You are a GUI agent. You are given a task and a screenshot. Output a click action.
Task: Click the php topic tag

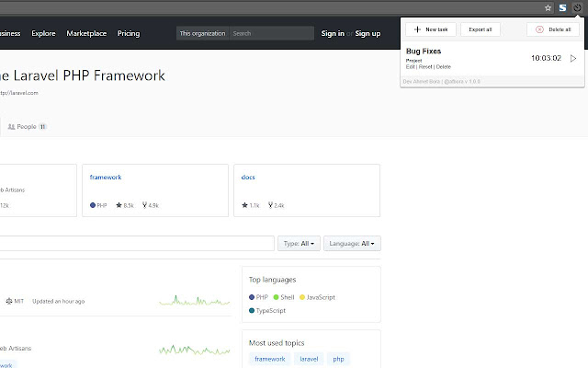point(338,359)
